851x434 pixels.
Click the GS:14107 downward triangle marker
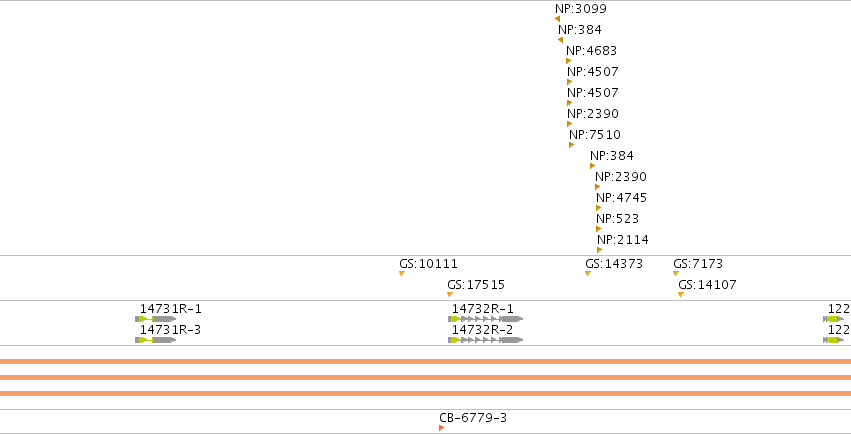(681, 295)
